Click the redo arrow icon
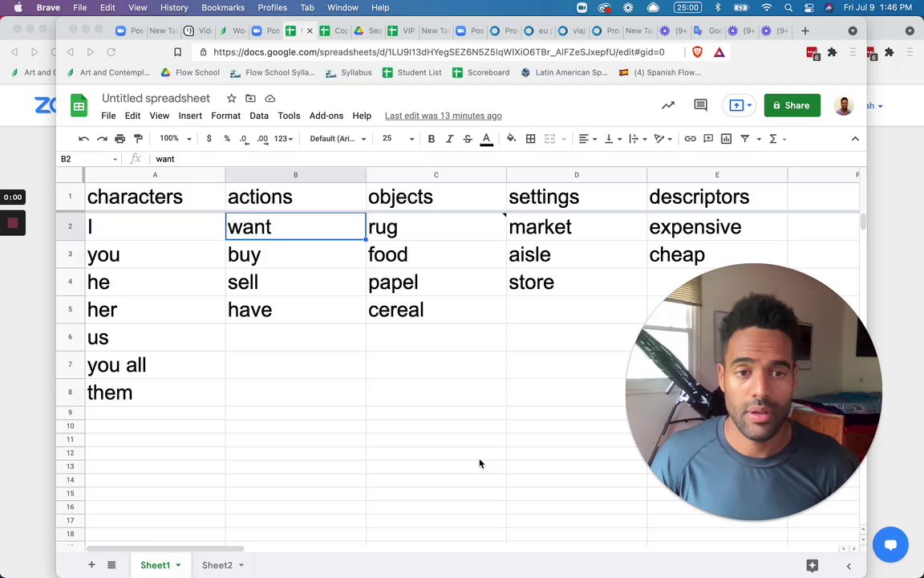The image size is (924, 578). [102, 139]
